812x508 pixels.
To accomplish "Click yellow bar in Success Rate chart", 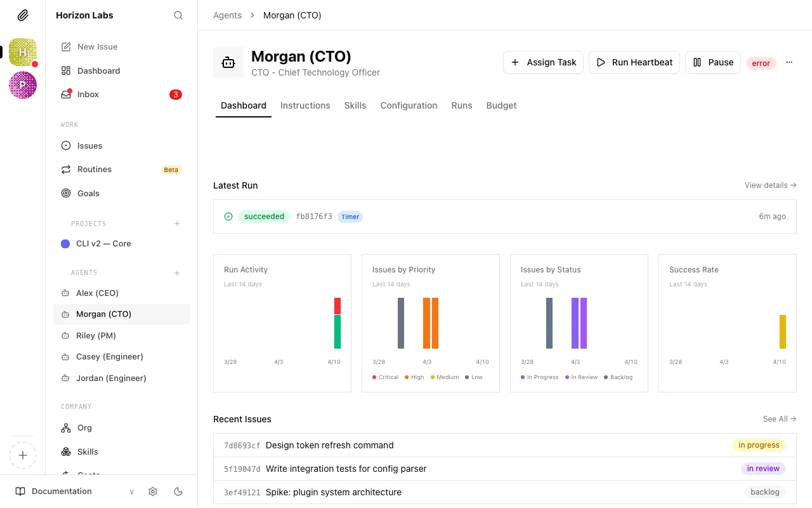I will pyautogui.click(x=783, y=331).
